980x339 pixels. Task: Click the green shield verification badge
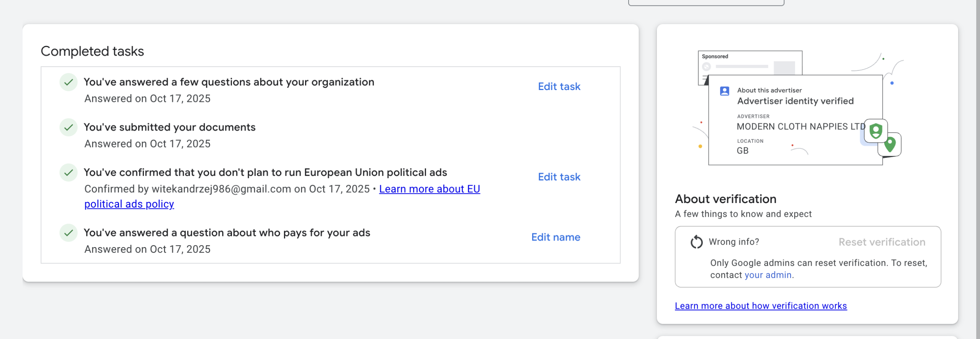pyautogui.click(x=875, y=131)
